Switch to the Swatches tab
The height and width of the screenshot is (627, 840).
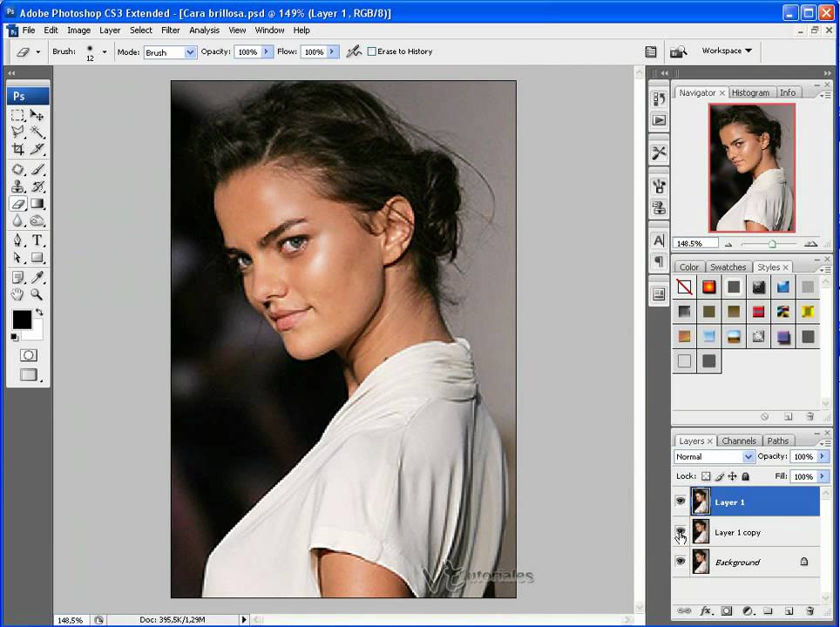click(728, 266)
